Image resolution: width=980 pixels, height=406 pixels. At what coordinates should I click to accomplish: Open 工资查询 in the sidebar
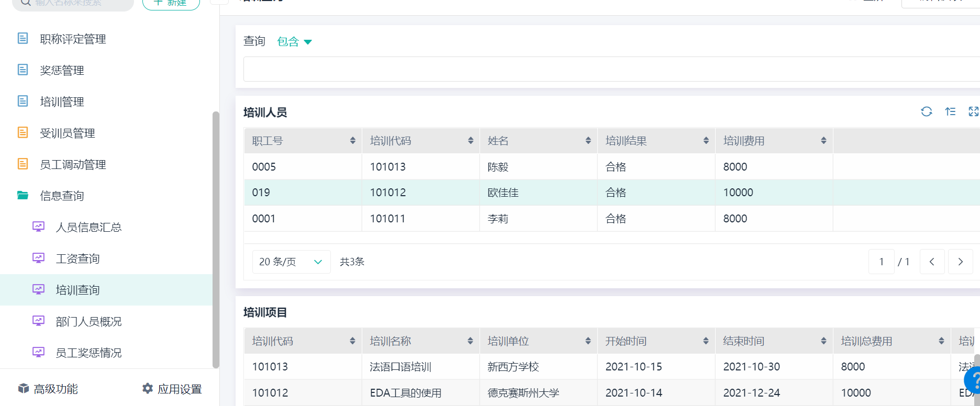(77, 258)
